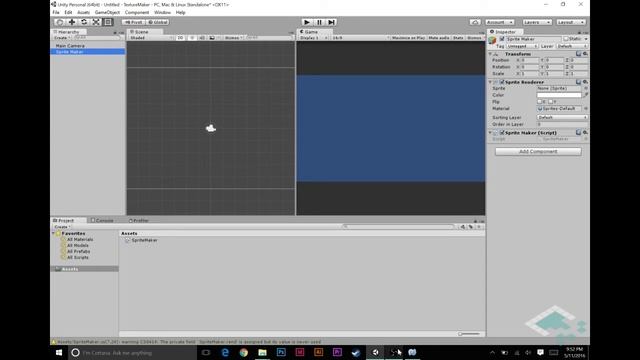Click the GameObject cube icon in Inspector
Viewport: 640px width, 360px height.
[x=493, y=40]
